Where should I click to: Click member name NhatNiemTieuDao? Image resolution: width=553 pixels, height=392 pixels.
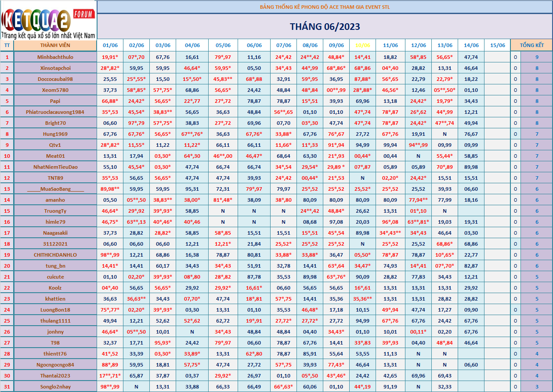coord(55,167)
